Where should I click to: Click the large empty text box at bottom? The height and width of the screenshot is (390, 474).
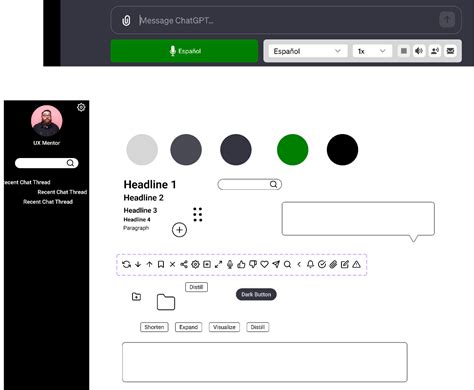click(x=265, y=362)
